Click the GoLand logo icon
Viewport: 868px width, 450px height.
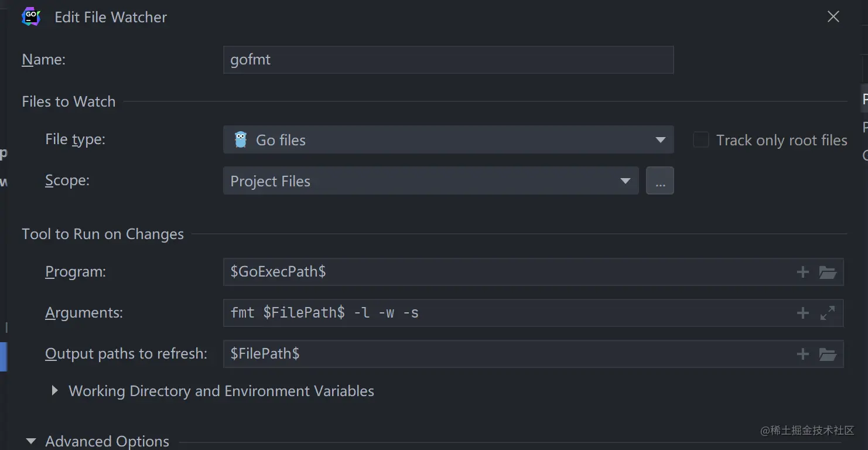31,17
